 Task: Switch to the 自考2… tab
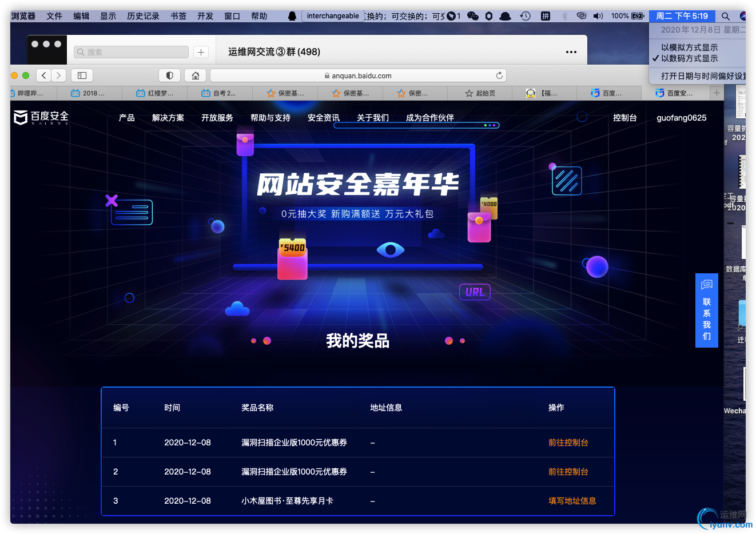click(x=220, y=93)
